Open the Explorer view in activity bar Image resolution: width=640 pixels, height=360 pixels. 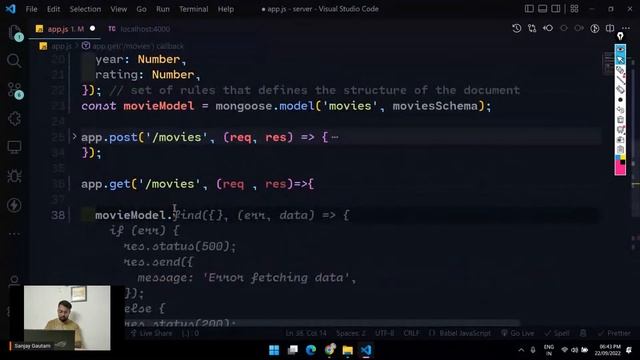[x=15, y=33]
